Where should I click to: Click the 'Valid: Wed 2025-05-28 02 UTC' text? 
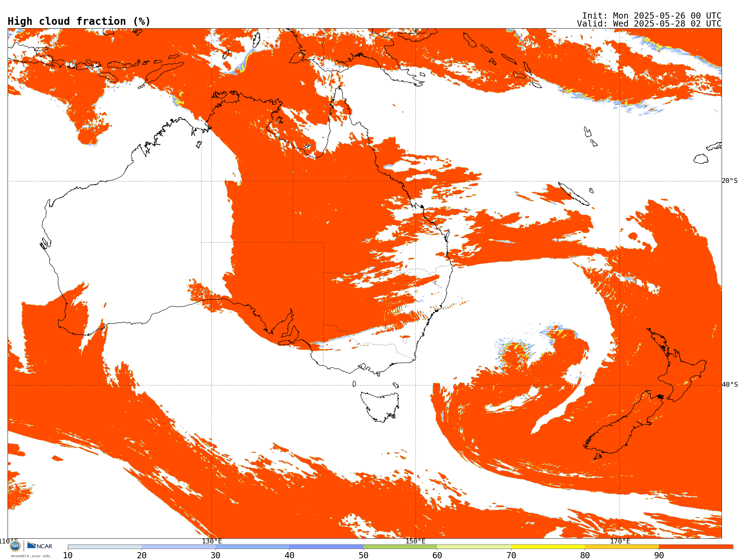coord(649,24)
